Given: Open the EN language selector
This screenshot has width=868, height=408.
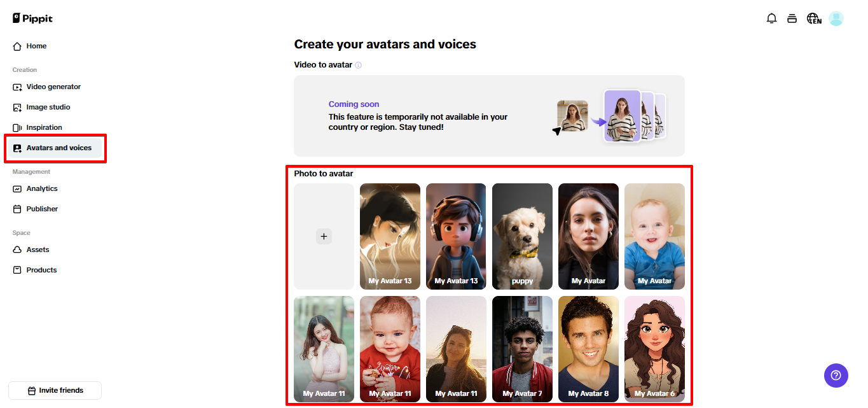Looking at the screenshot, I should point(813,18).
